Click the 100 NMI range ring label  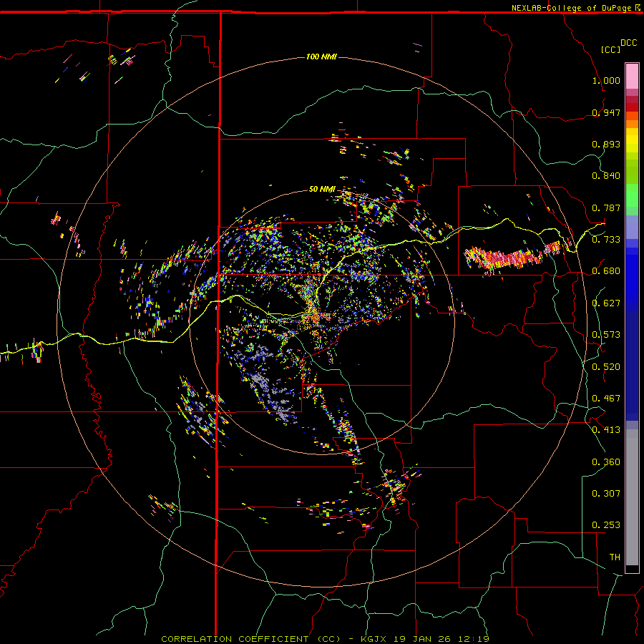pyautogui.click(x=321, y=57)
